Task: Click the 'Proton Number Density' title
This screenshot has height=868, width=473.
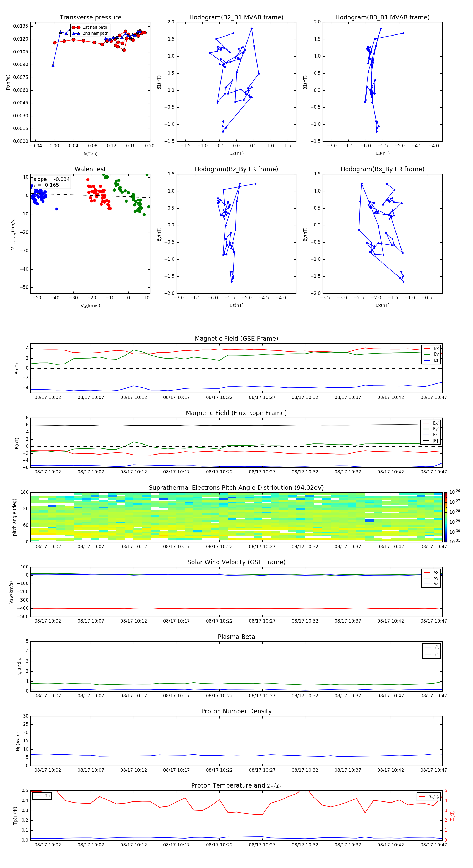Action: pos(236,711)
